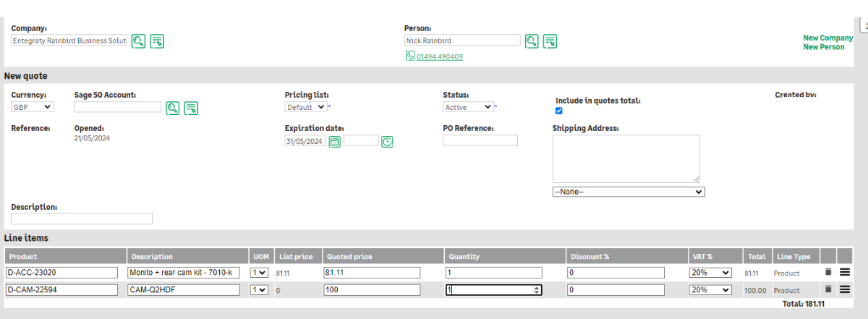Toggle Include in quotes total checkbox
868x319 pixels.
(x=558, y=111)
